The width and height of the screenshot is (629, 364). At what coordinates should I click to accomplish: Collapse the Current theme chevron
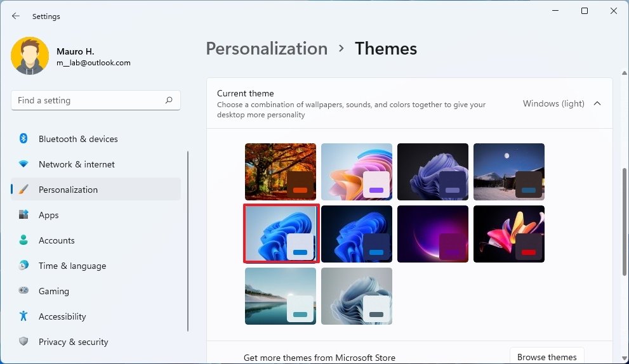click(x=597, y=103)
